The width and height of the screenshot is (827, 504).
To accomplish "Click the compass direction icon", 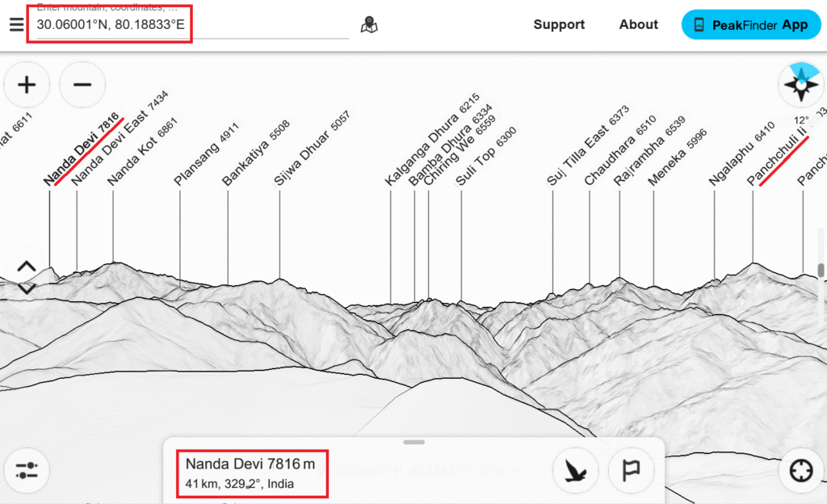I will pos(800,85).
